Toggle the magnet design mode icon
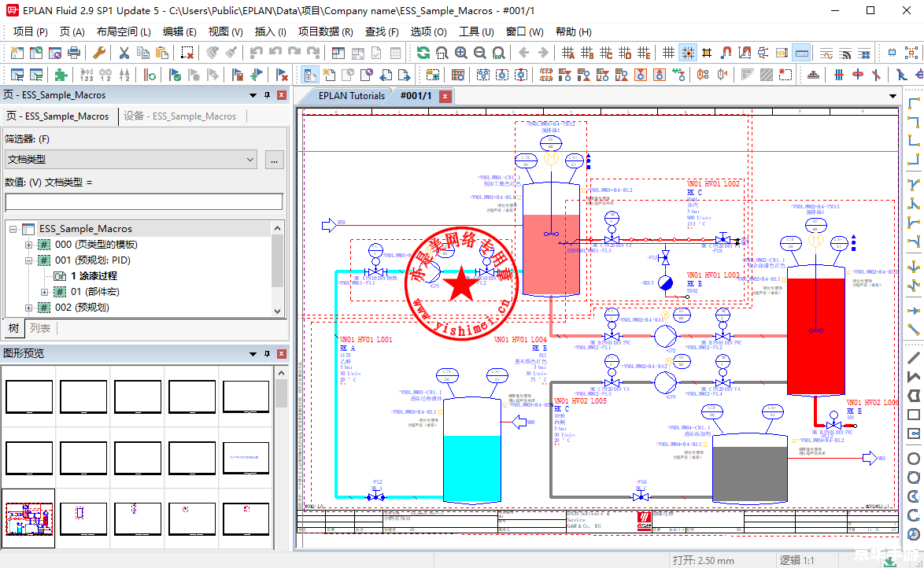 click(726, 53)
